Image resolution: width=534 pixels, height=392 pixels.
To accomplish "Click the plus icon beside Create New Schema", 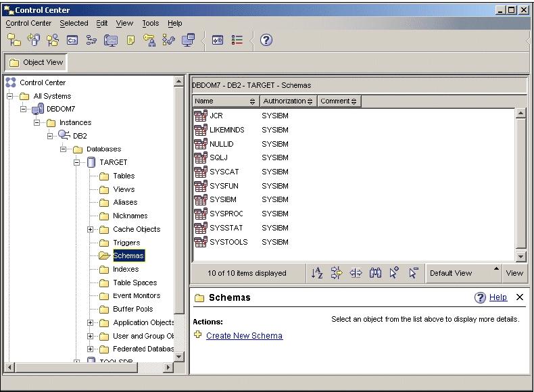I will tap(197, 335).
